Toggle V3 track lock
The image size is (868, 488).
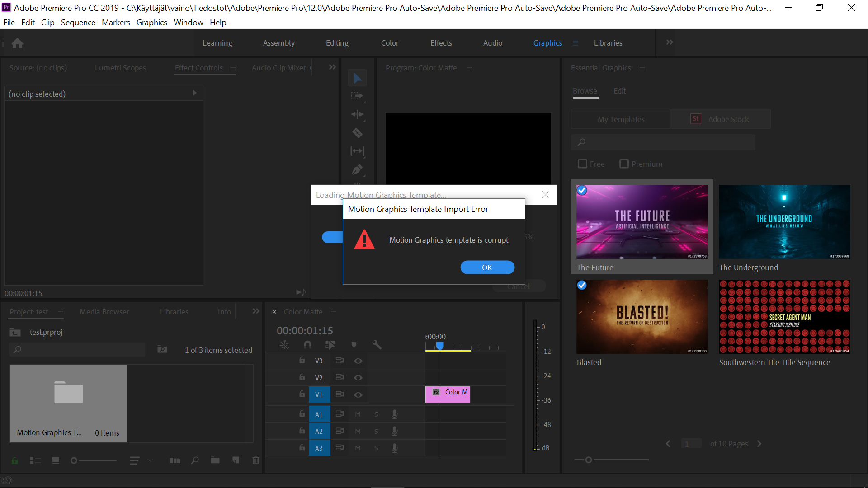302,360
